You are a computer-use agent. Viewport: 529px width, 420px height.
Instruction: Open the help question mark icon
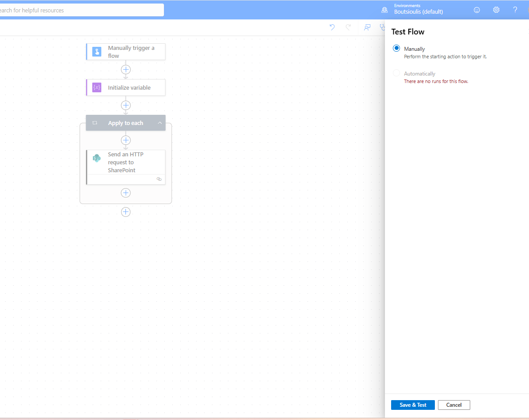pos(515,10)
